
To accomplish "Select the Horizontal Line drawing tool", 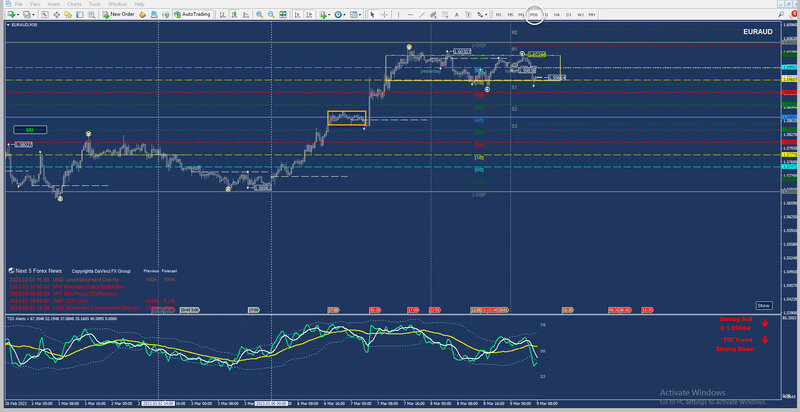I will (x=410, y=14).
